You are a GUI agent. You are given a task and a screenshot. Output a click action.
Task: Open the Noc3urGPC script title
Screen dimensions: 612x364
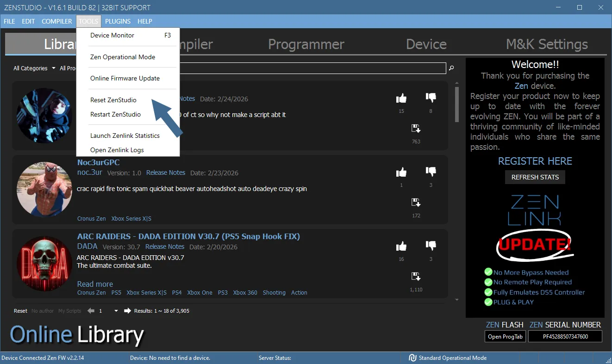click(x=99, y=162)
